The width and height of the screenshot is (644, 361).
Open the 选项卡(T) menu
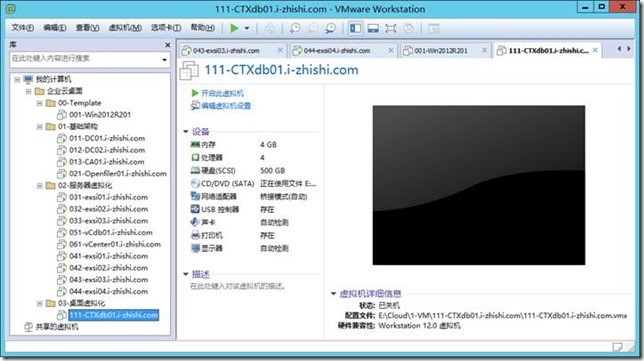(x=166, y=28)
